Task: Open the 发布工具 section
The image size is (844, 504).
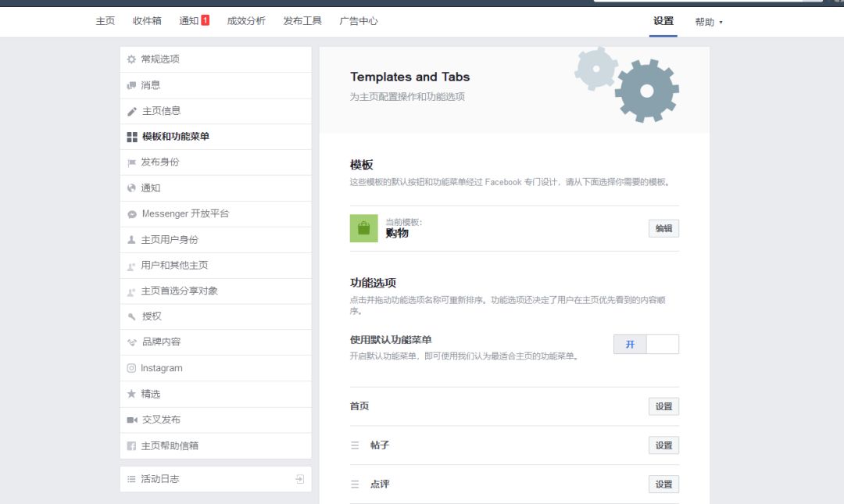Action: coord(302,21)
